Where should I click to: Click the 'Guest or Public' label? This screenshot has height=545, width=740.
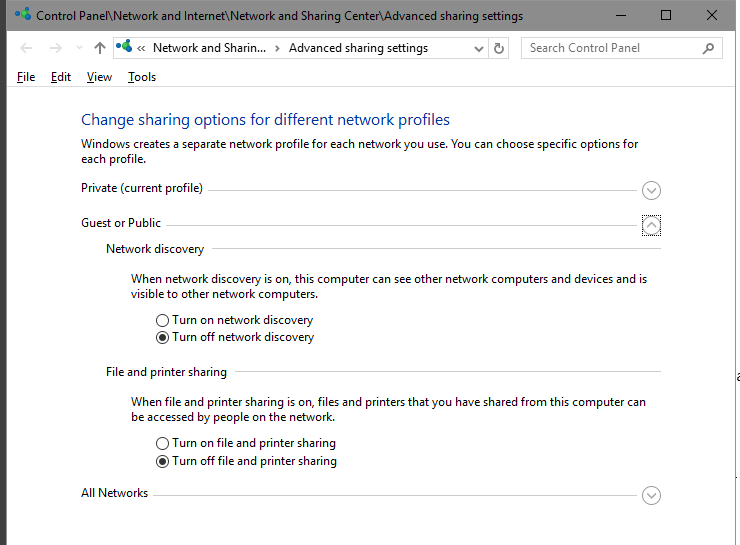pyautogui.click(x=121, y=223)
